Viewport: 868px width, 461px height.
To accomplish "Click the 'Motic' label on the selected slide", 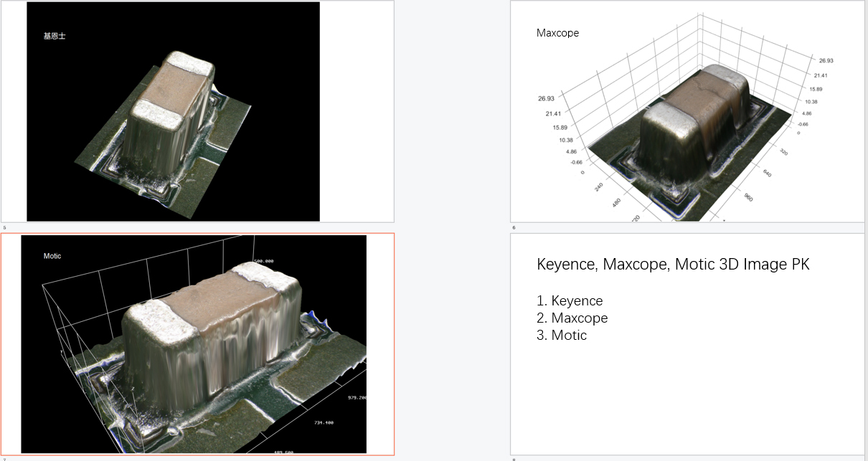I will click(x=52, y=256).
